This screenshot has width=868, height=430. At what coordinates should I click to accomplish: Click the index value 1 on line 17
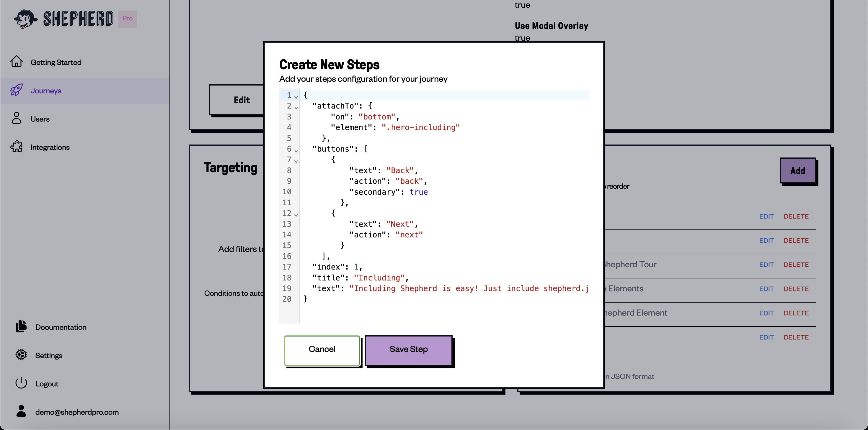point(356,267)
